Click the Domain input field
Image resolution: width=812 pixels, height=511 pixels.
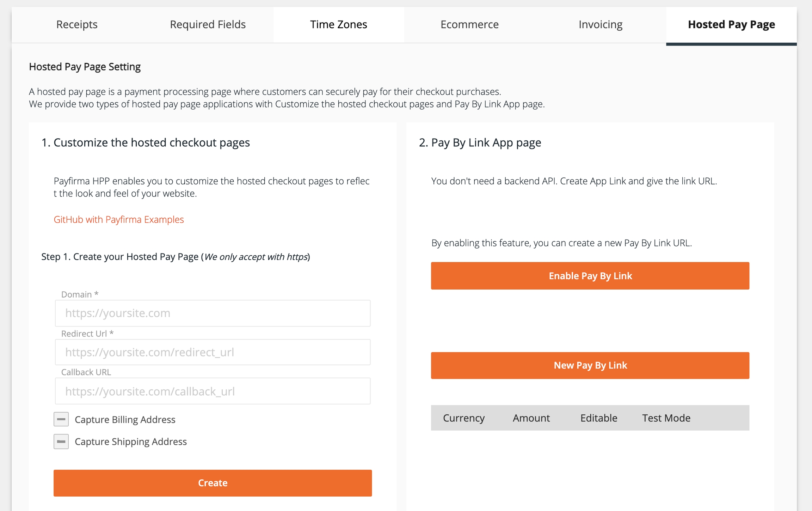[213, 313]
